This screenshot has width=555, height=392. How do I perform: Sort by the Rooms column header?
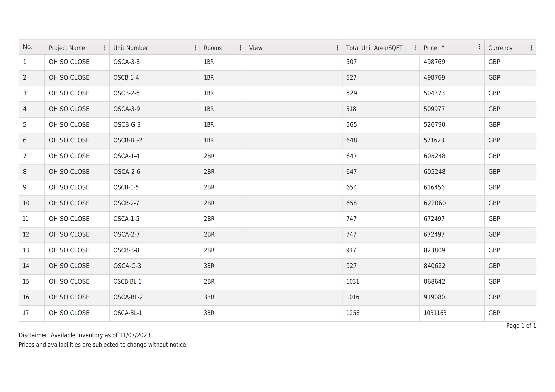[x=213, y=48]
